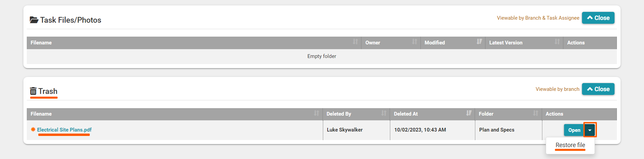
Task: Click the Deleted At column header in Trash
Action: point(406,114)
